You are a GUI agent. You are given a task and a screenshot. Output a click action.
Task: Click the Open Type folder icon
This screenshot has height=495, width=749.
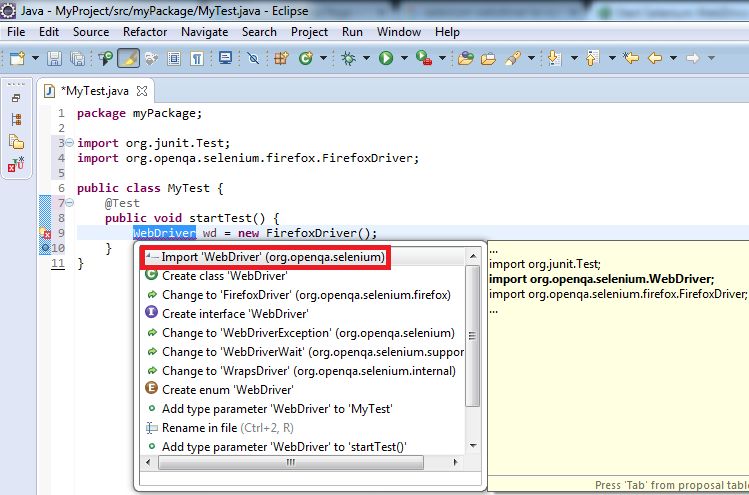point(465,58)
